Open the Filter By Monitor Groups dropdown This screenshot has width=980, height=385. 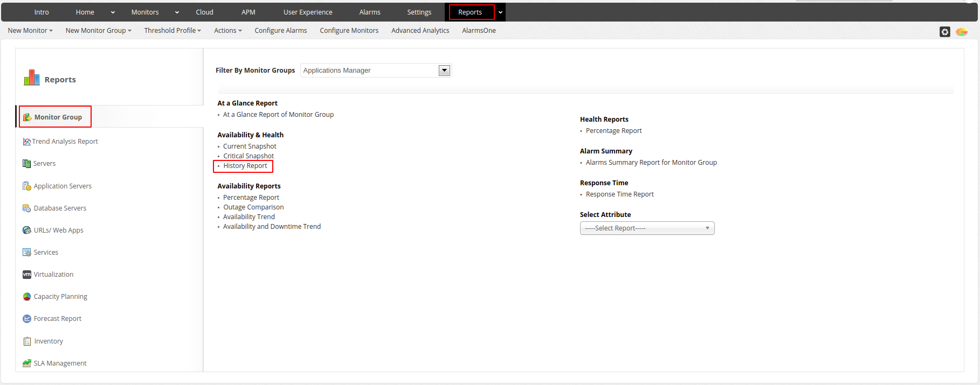point(444,71)
